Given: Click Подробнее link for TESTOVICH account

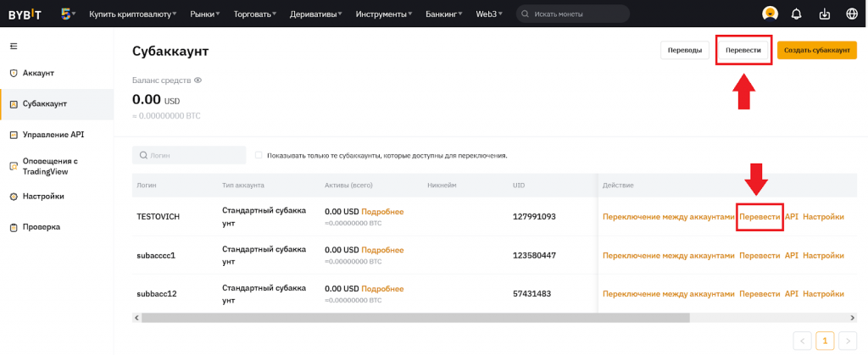Looking at the screenshot, I should 382,212.
